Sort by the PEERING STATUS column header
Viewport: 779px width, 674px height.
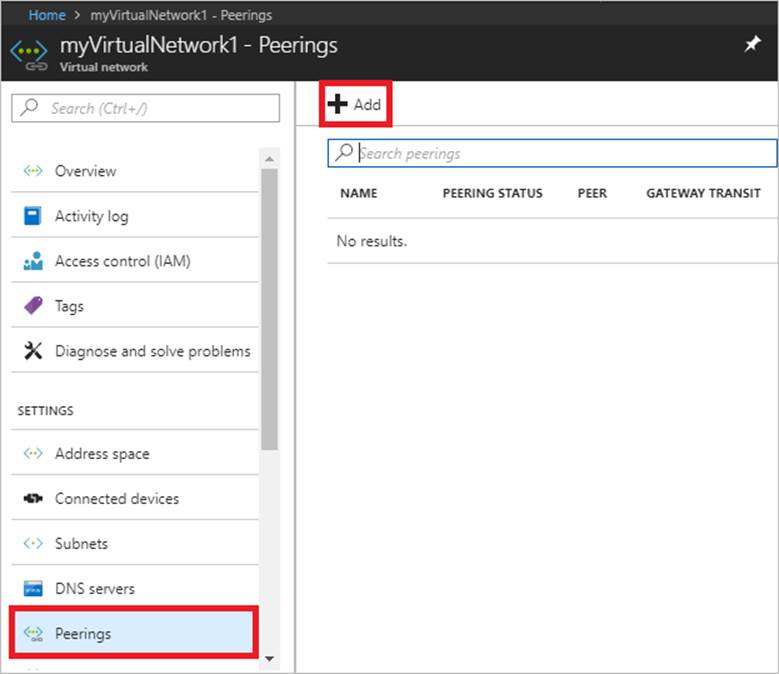[x=492, y=193]
